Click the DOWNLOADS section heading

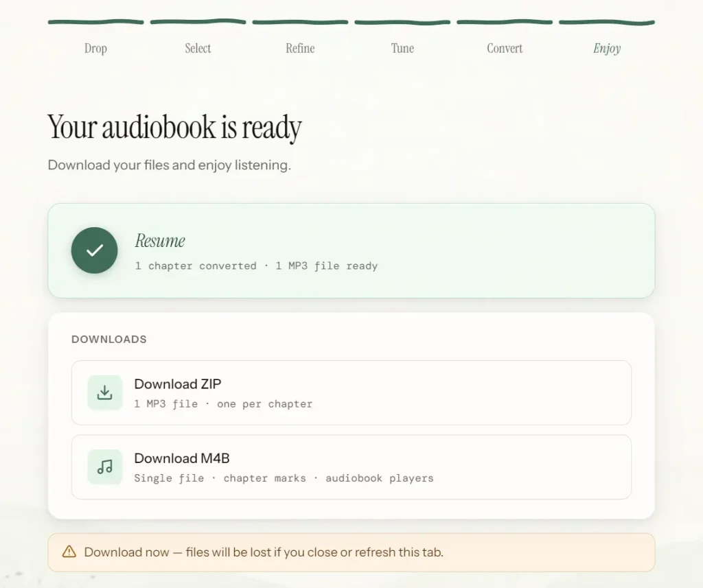[x=109, y=339]
